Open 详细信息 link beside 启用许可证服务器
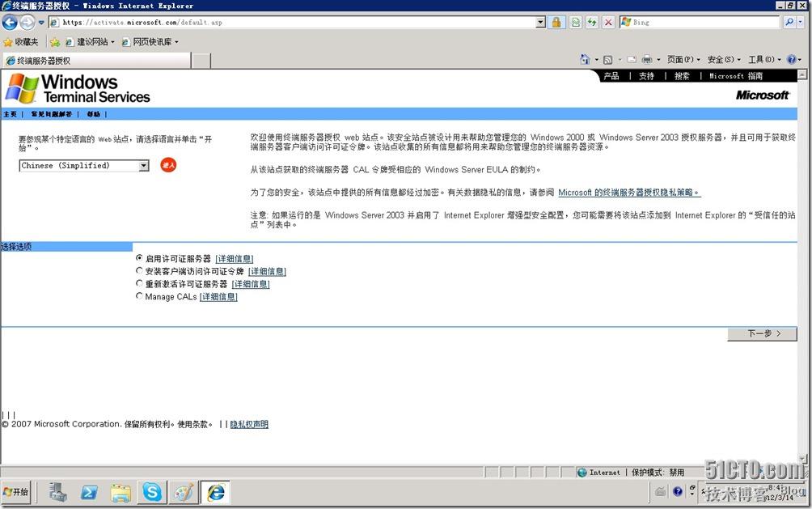 tap(234, 259)
